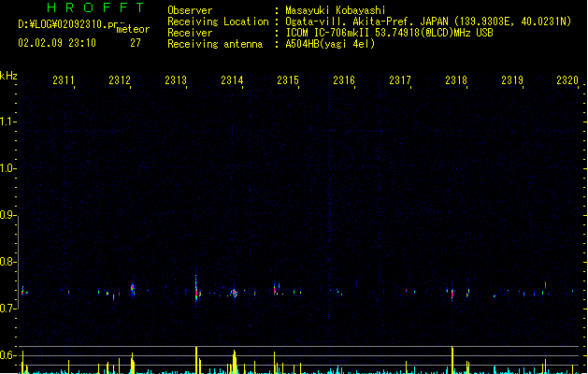The width and height of the screenshot is (588, 374).
Task: Click the 0.7 kHz frequency label
Action: coord(7,309)
